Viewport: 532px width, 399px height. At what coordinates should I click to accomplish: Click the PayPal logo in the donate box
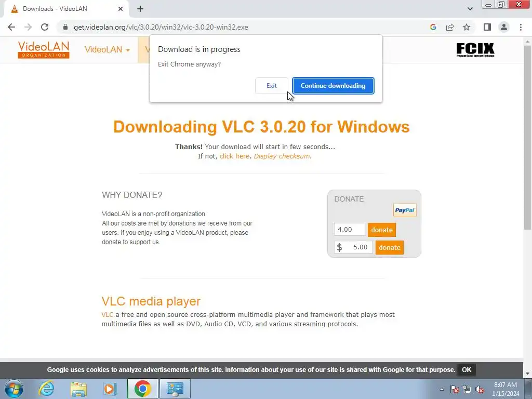(405, 210)
